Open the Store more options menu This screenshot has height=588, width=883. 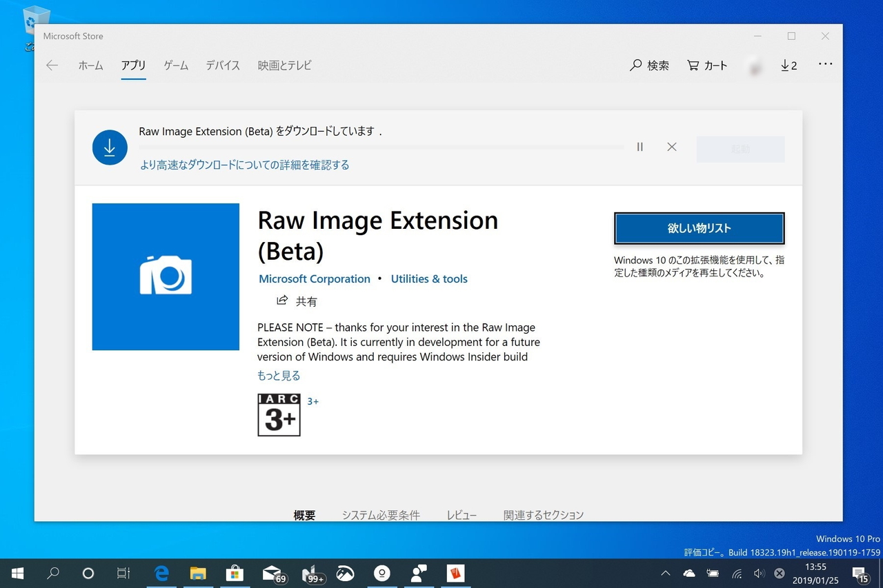825,64
